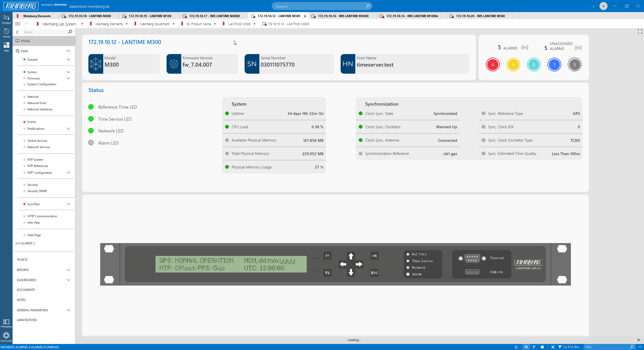Open the Security SNMP data page
This screenshot has height=350, width=644.
click(x=37, y=191)
